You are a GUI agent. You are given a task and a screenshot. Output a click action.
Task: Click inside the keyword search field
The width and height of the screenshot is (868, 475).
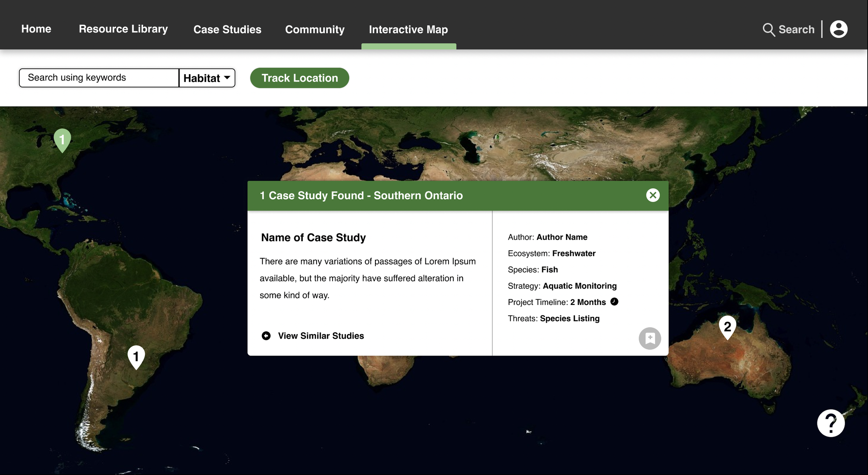98,77
